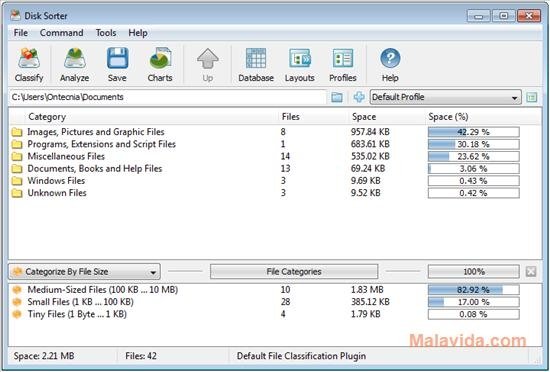Click the Save floppy disk icon
The height and width of the screenshot is (372, 550).
click(117, 58)
